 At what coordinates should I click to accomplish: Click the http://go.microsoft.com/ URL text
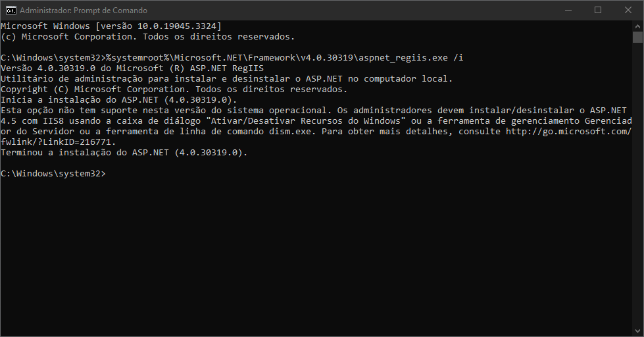click(568, 132)
